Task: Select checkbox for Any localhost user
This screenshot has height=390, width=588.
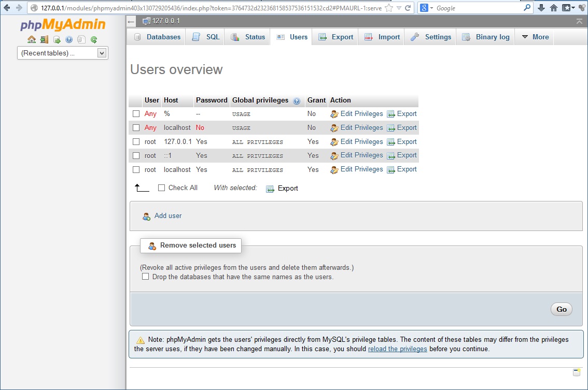Action: point(136,128)
